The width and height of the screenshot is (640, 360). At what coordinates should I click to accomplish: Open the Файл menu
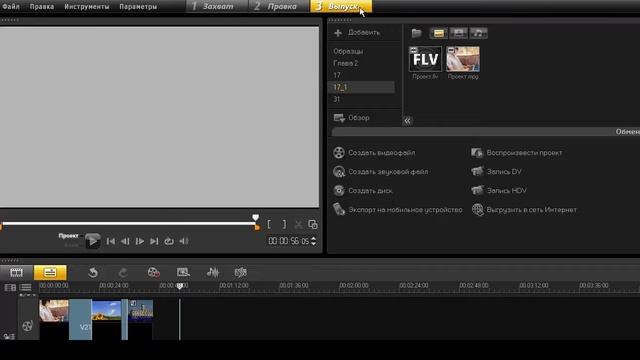pos(11,7)
